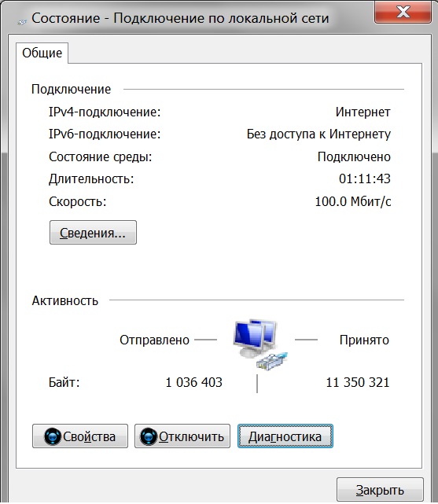Viewport: 438px width, 504px height.
Task: Click the Отправлено label
Action: (155, 340)
